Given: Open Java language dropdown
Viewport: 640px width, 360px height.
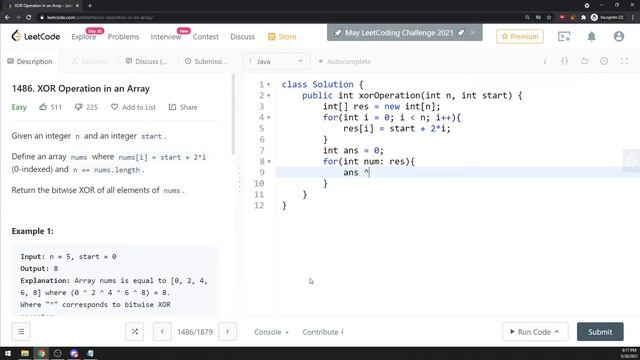Looking at the screenshot, I should pos(276,61).
